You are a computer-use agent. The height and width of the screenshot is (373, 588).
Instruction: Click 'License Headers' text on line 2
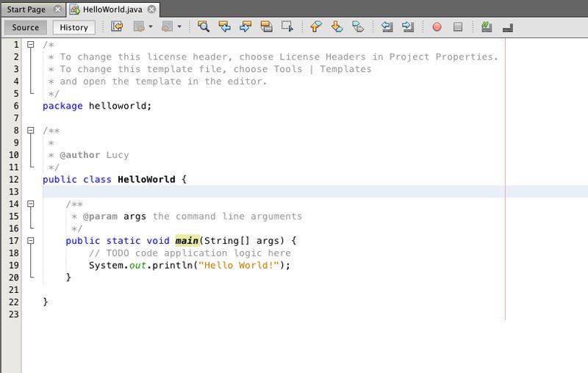[x=323, y=57]
